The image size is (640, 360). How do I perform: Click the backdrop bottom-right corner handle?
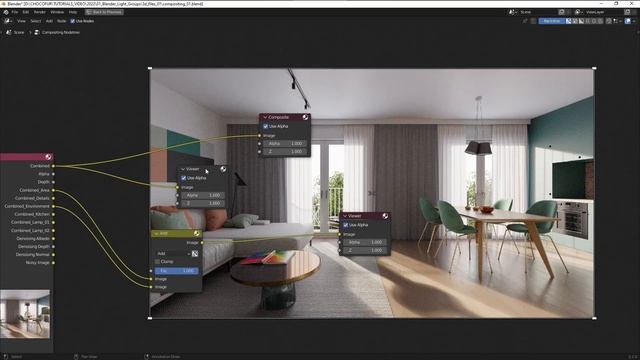(594, 318)
